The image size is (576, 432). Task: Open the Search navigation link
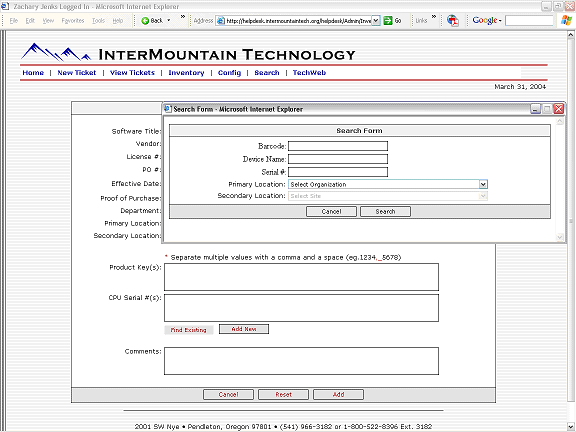(267, 73)
